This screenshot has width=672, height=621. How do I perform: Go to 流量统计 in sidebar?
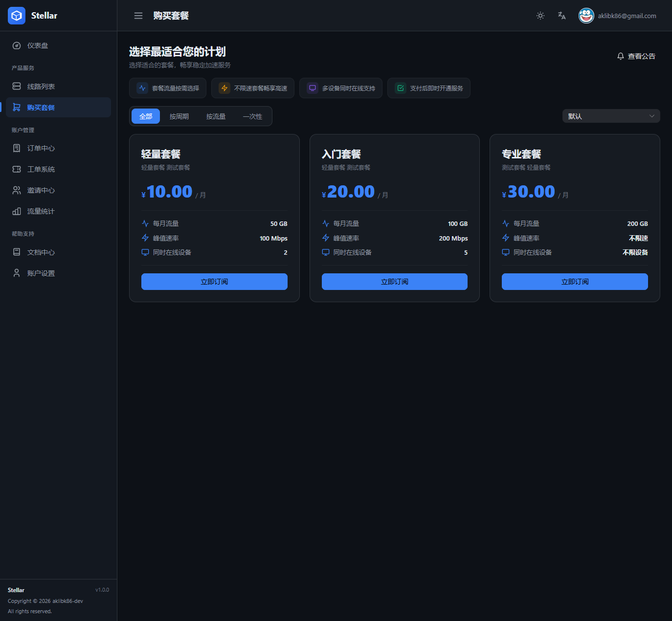59,211
